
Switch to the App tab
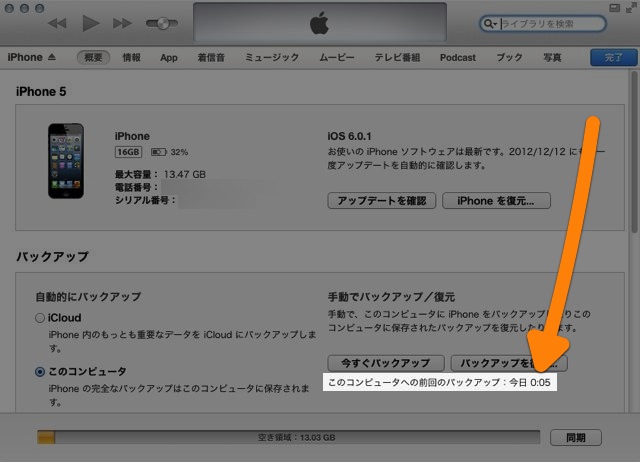pos(169,58)
